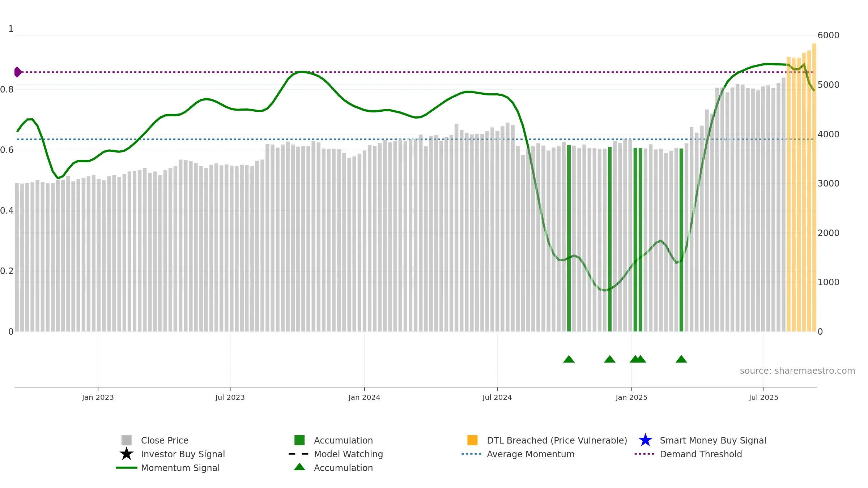Click the blue Smart Money Buy Signal star
868x488 pixels.
point(645,440)
